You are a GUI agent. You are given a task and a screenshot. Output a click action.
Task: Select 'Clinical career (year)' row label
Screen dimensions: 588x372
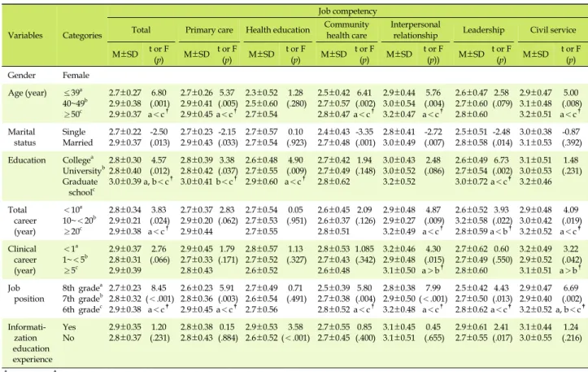[x=22, y=260]
